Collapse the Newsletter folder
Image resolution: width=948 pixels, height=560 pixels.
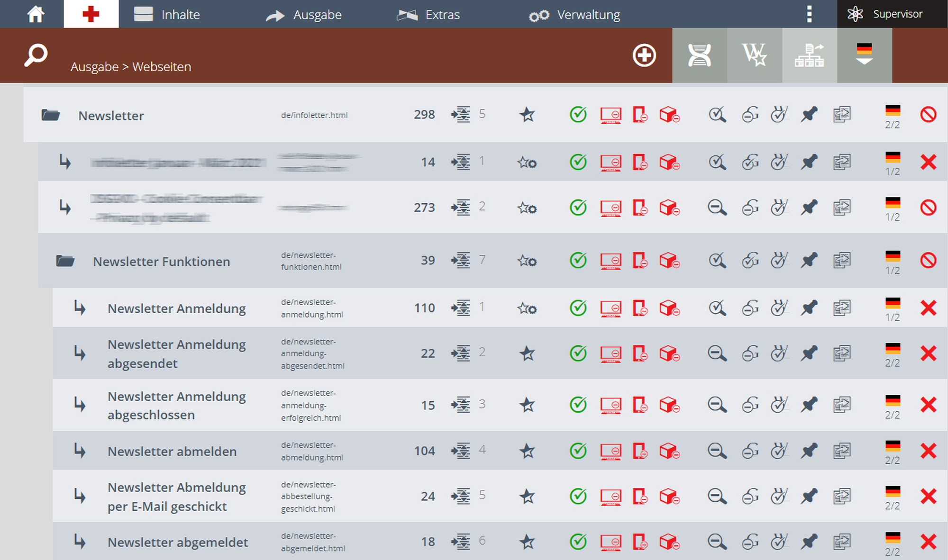50,115
